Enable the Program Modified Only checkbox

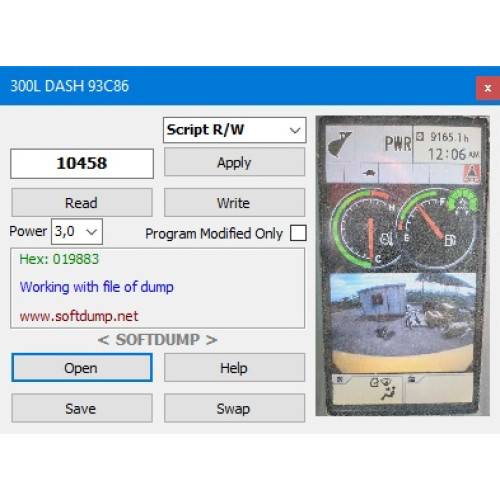pos(298,233)
